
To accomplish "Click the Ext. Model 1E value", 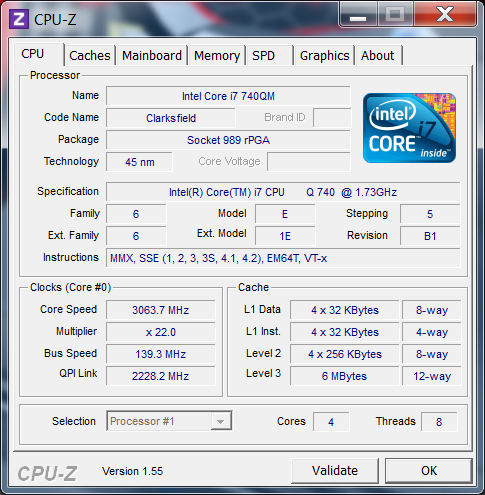I will [x=285, y=236].
